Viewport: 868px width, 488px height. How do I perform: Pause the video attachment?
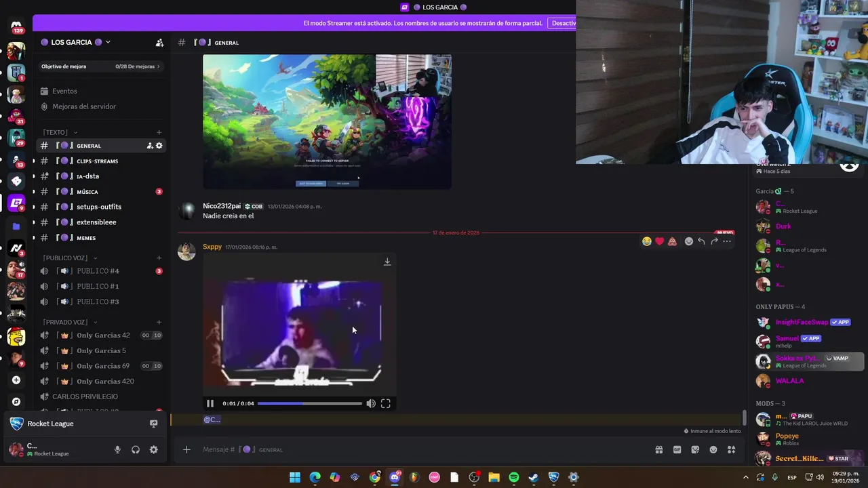(x=210, y=403)
